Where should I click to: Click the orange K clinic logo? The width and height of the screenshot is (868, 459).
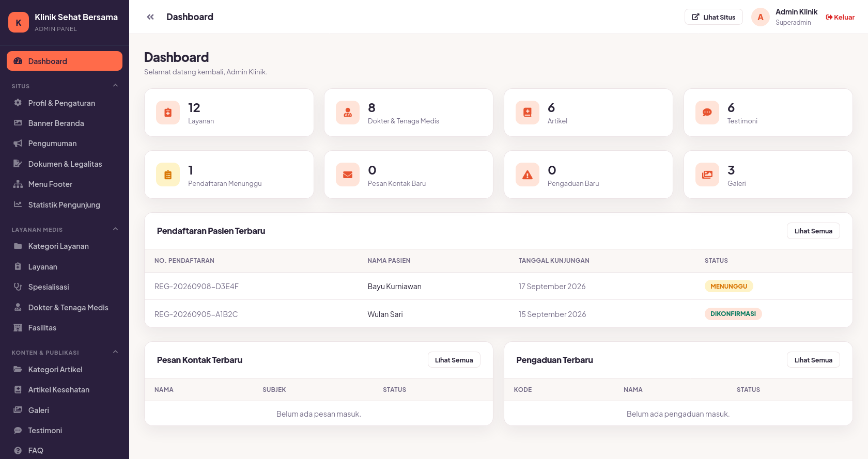point(19,22)
